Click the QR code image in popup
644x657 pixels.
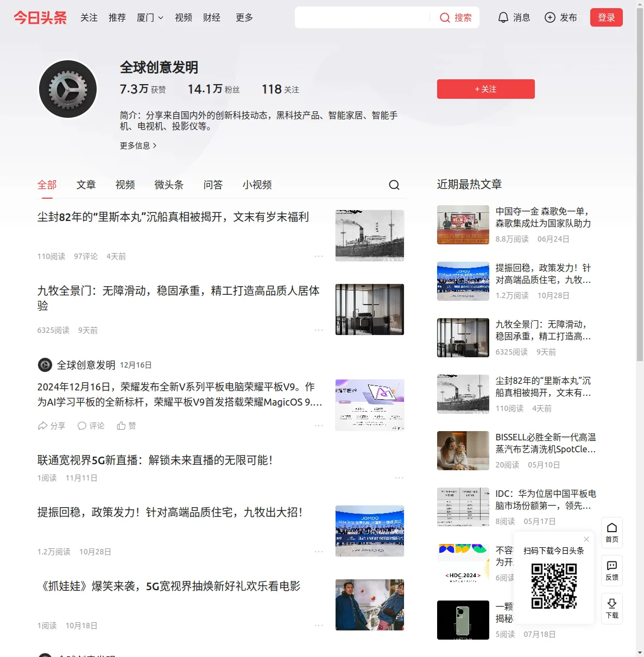pyautogui.click(x=554, y=585)
